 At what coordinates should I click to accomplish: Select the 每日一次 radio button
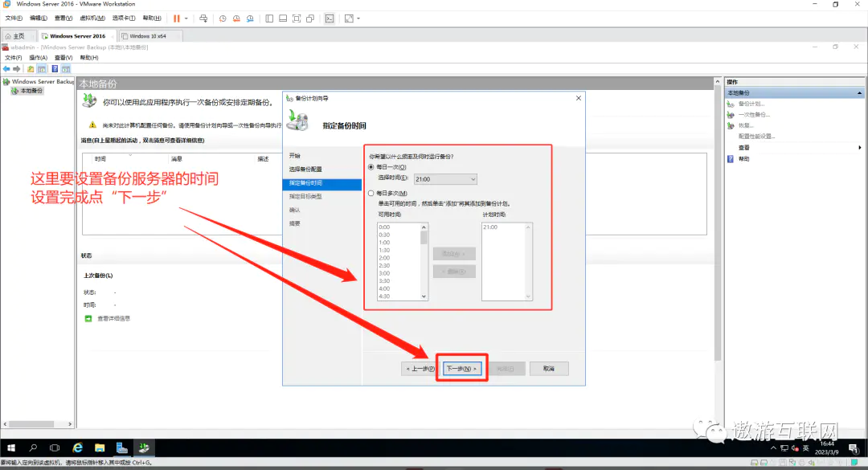371,167
